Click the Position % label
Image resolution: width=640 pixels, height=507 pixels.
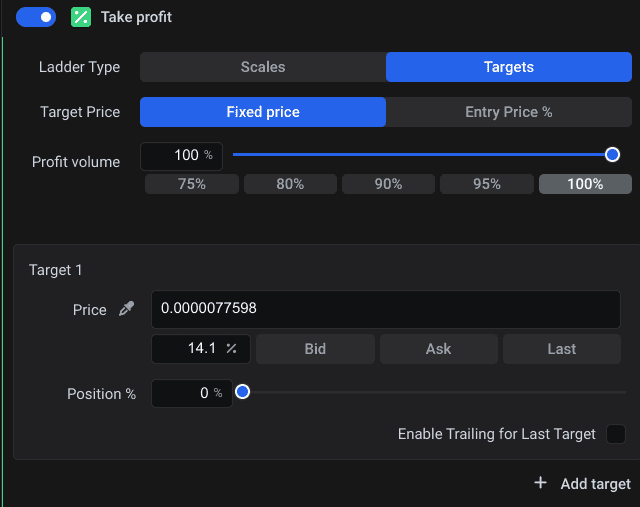(x=102, y=394)
